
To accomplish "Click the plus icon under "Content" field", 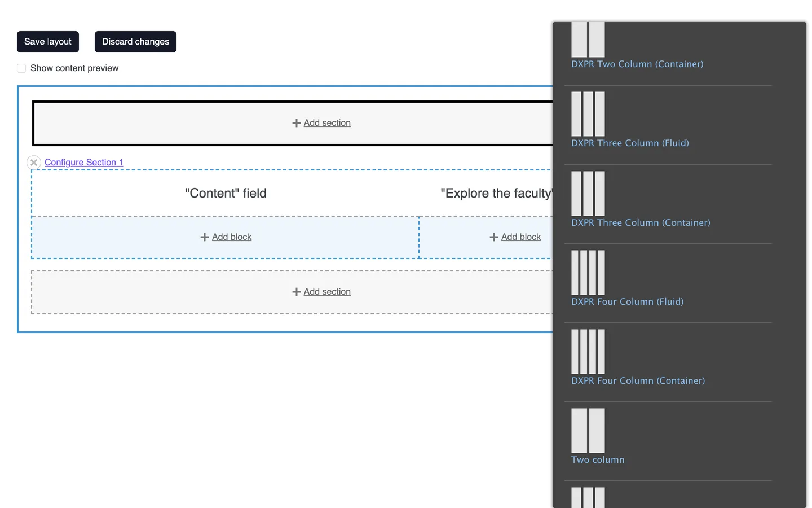I will point(205,237).
